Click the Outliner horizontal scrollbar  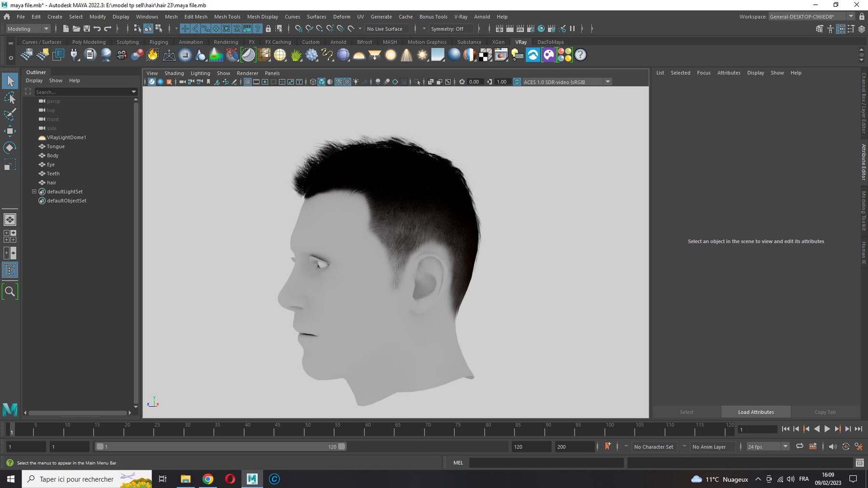[78, 413]
